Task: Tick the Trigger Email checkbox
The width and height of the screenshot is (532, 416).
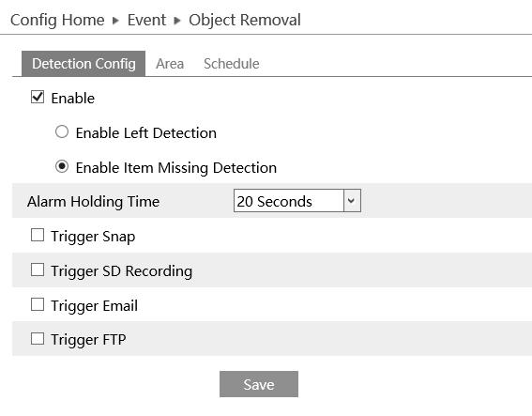Action: click(38, 304)
